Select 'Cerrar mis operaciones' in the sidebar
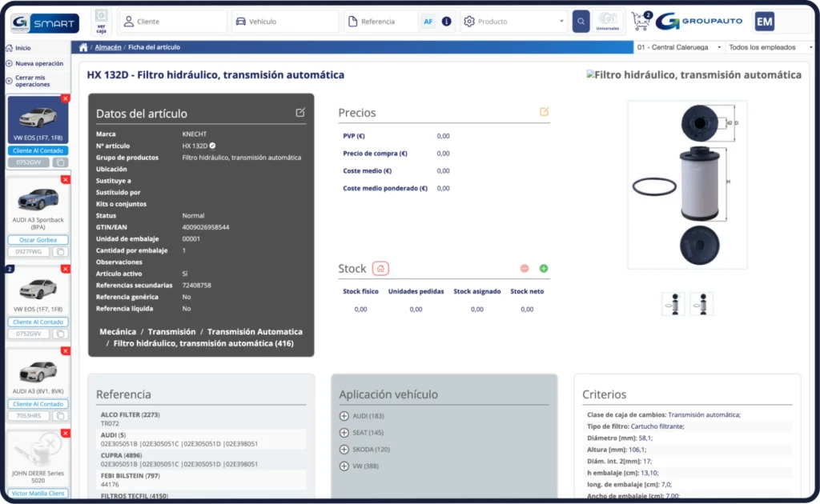 point(32,81)
